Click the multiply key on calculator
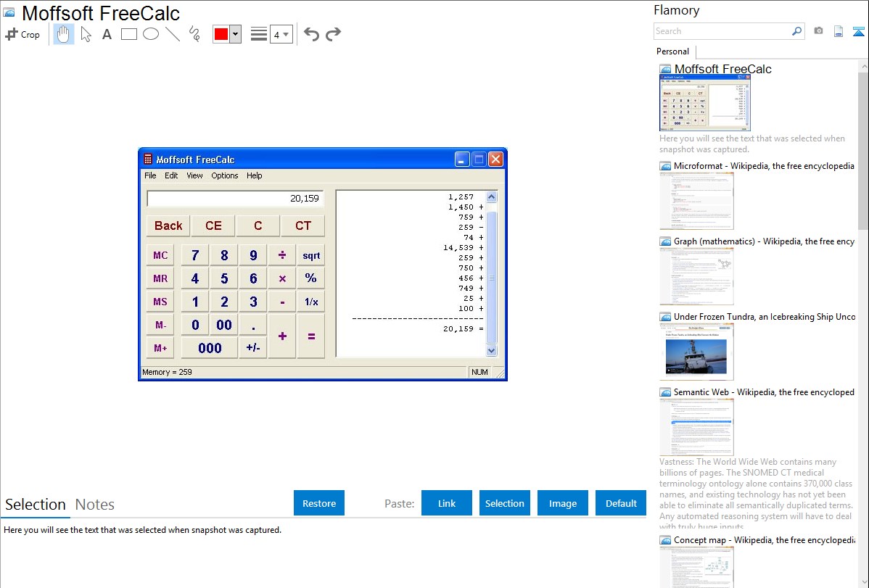Screen dimensions: 869x588 [282, 278]
